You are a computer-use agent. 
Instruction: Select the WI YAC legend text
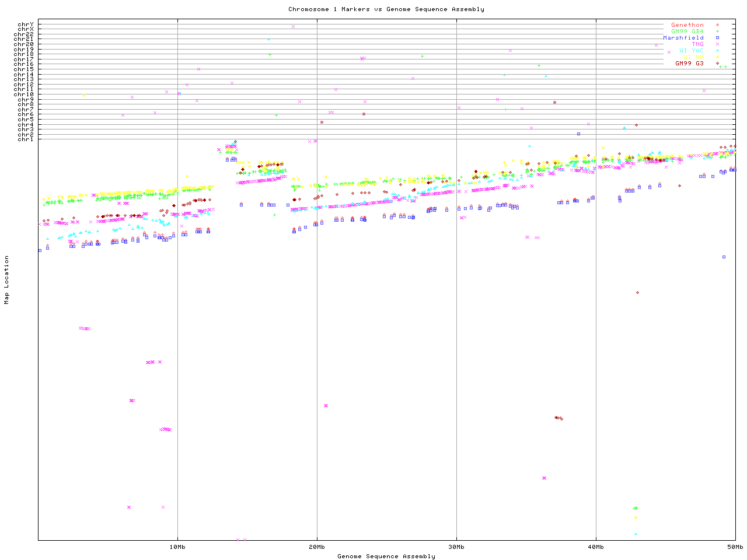691,51
